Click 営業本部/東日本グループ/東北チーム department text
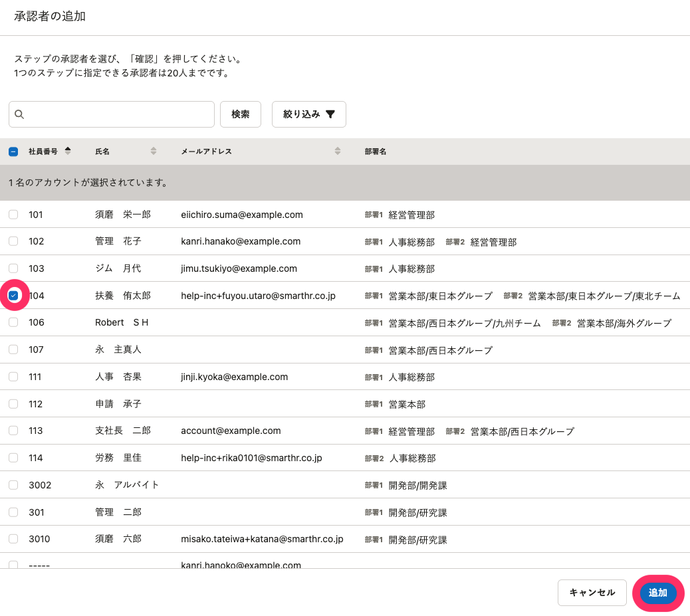This screenshot has width=690, height=616. point(604,296)
